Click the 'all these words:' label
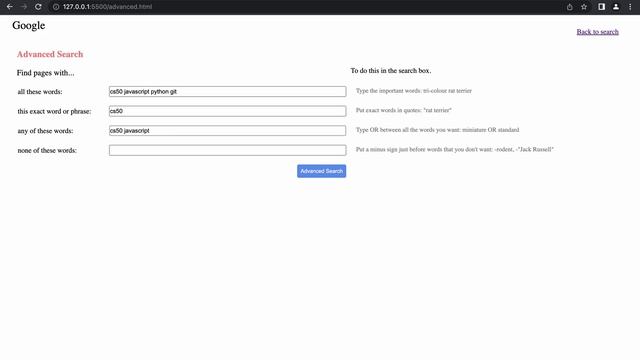 [x=40, y=92]
